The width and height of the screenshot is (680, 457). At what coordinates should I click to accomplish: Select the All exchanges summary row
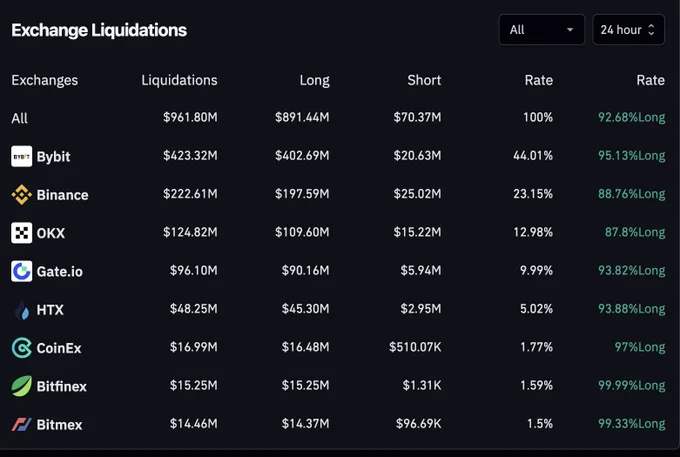tap(338, 118)
